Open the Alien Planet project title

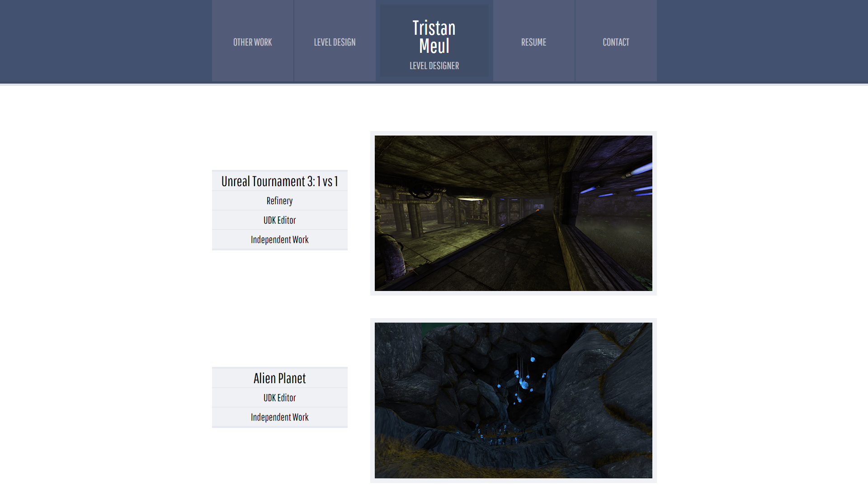coord(280,378)
